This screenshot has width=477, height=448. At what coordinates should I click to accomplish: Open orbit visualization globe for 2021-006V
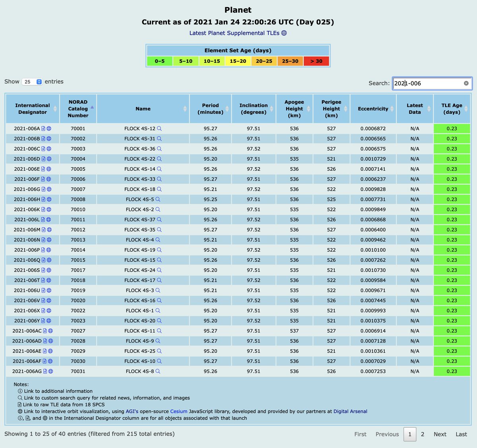[49, 300]
